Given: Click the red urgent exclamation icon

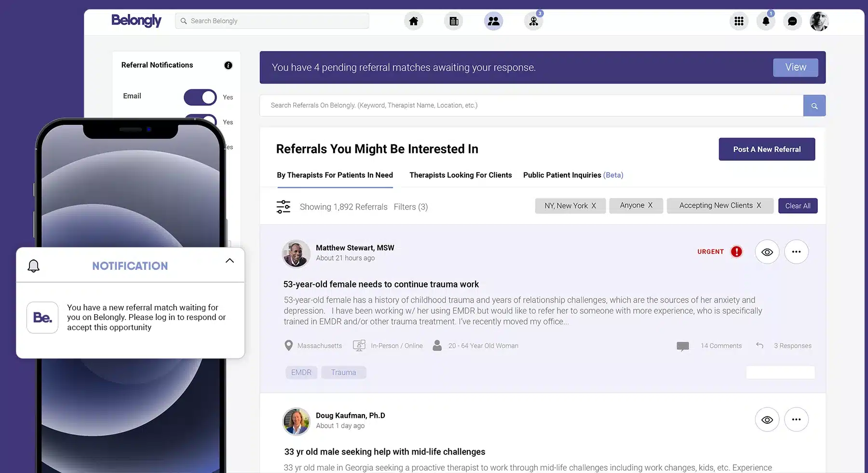Looking at the screenshot, I should click(x=736, y=251).
